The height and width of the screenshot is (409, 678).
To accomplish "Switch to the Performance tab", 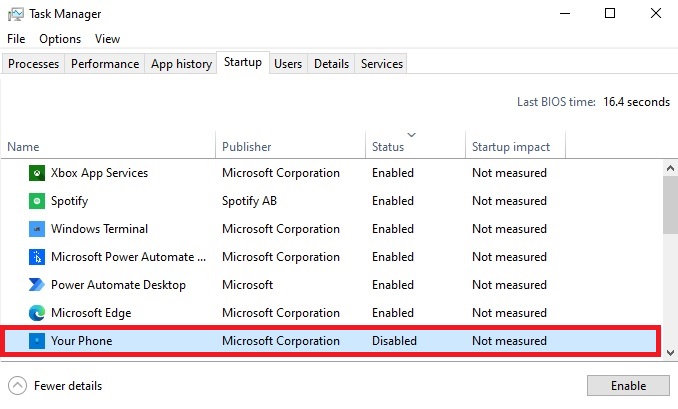I will (105, 64).
